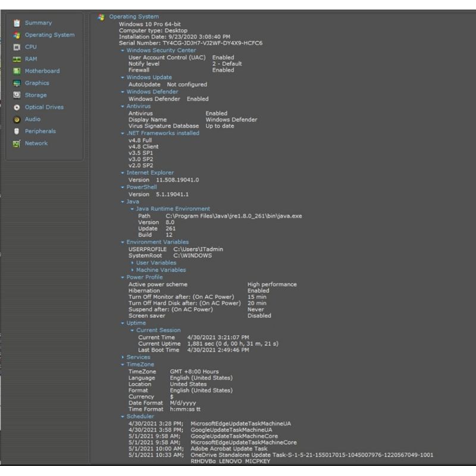Collapse the Windows Security Center section
The width and height of the screenshot is (476, 476).
(x=123, y=51)
